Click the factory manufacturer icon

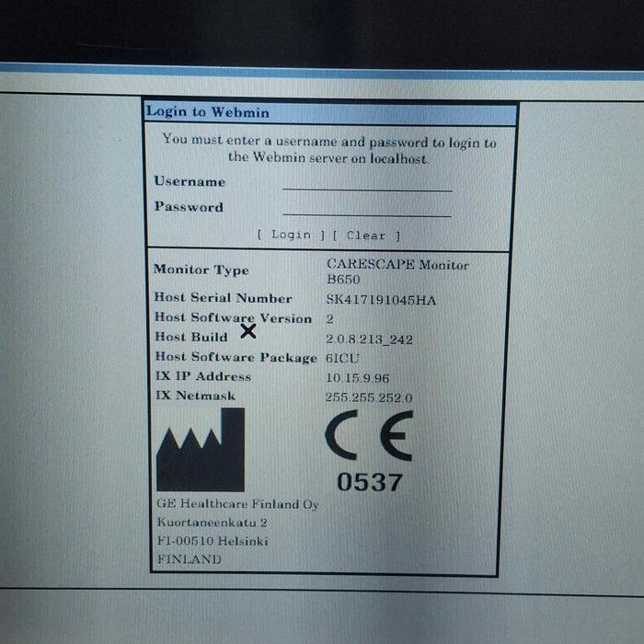click(x=201, y=451)
